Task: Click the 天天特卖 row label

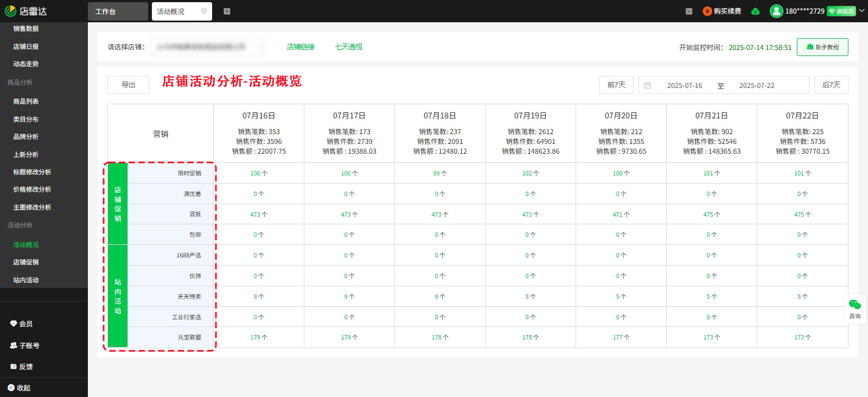Action: pos(189,297)
